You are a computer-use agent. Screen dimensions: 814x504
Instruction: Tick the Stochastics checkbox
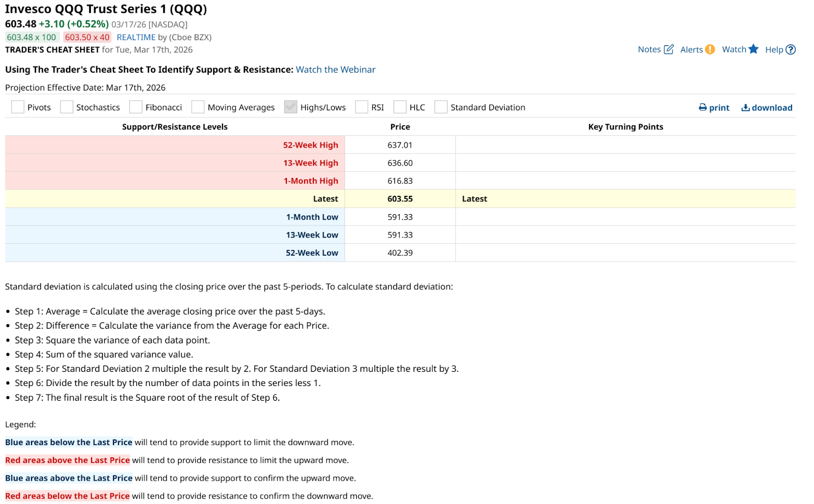pyautogui.click(x=67, y=107)
